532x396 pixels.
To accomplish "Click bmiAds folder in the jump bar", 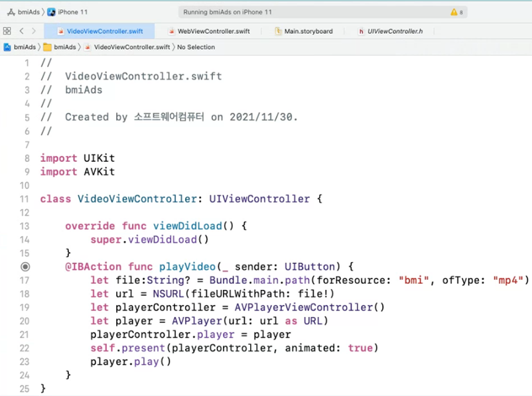I will pyautogui.click(x=60, y=47).
